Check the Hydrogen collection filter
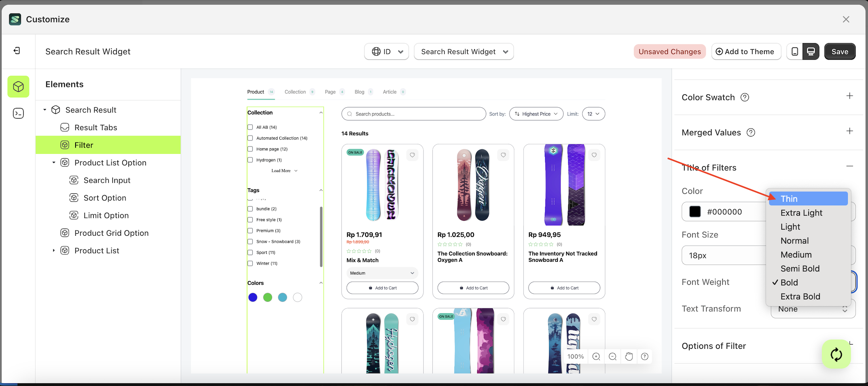868x386 pixels. click(250, 160)
